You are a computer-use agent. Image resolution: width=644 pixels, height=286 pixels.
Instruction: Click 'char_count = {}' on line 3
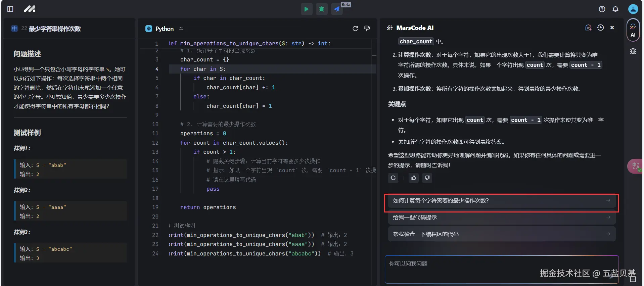point(205,60)
